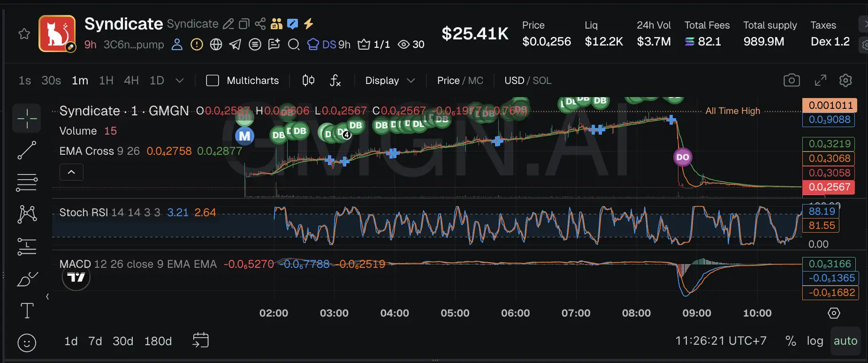Screen dimensions: 868x363
Task: Copy token name with the copy icon
Action: pyautogui.click(x=244, y=24)
